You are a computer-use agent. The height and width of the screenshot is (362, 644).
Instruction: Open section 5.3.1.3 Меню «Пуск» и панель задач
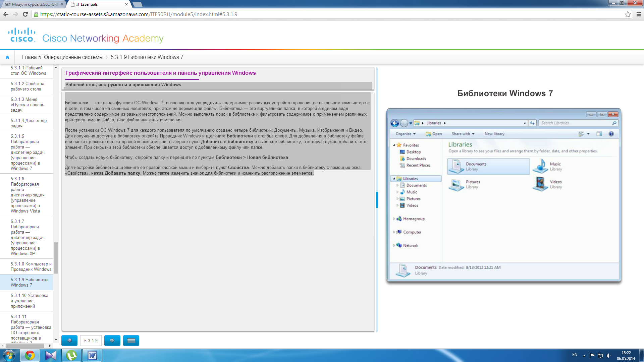[27, 105]
